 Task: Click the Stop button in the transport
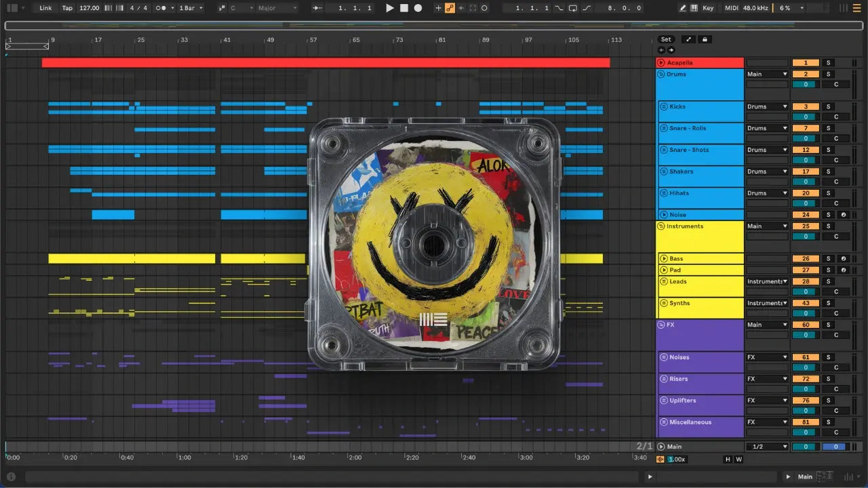pos(403,8)
